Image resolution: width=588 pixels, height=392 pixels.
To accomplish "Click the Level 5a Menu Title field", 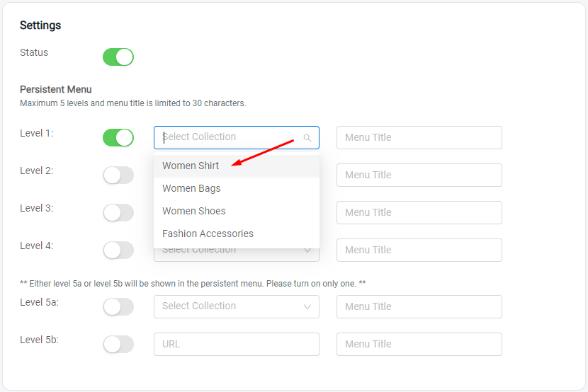I will tap(419, 306).
